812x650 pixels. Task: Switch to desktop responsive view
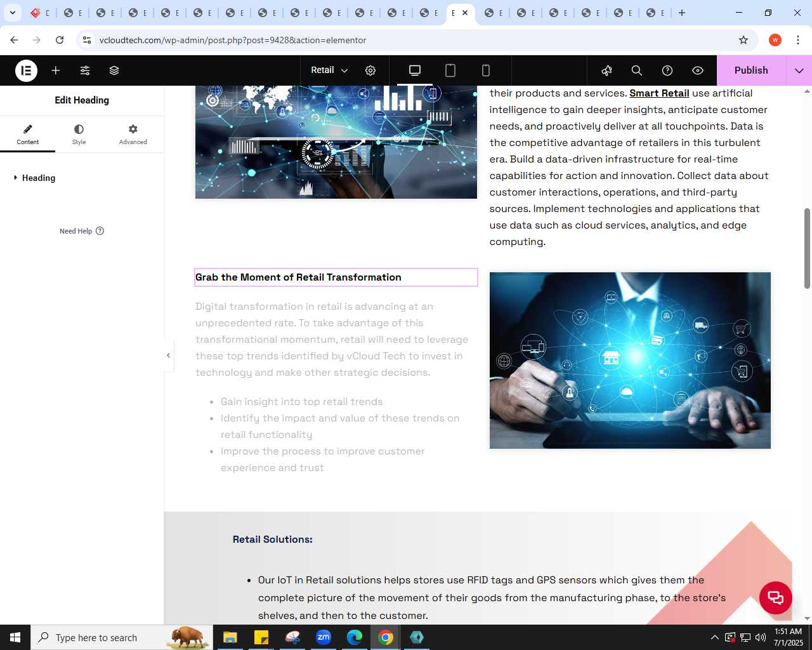tap(415, 70)
